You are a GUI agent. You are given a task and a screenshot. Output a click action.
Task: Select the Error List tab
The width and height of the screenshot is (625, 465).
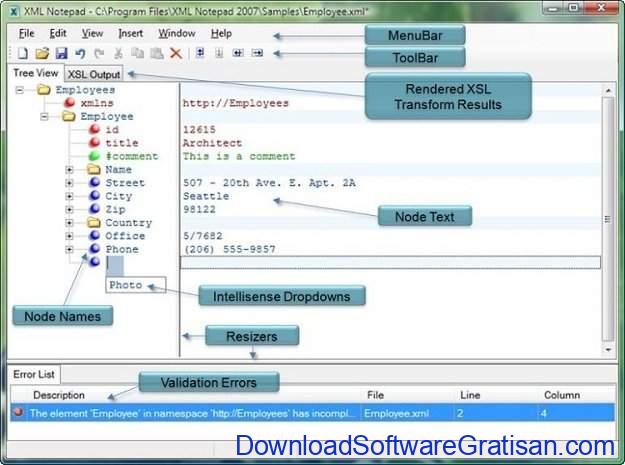click(x=34, y=374)
